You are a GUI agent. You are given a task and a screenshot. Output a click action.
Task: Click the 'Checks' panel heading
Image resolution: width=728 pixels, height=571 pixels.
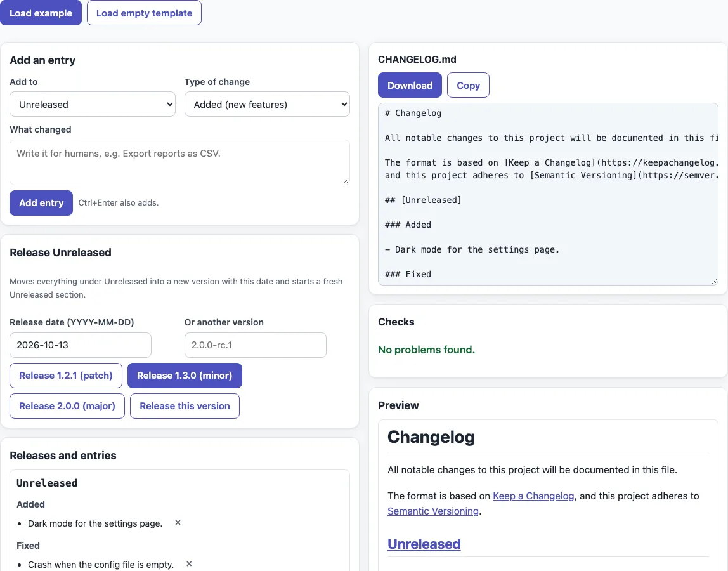click(x=396, y=322)
